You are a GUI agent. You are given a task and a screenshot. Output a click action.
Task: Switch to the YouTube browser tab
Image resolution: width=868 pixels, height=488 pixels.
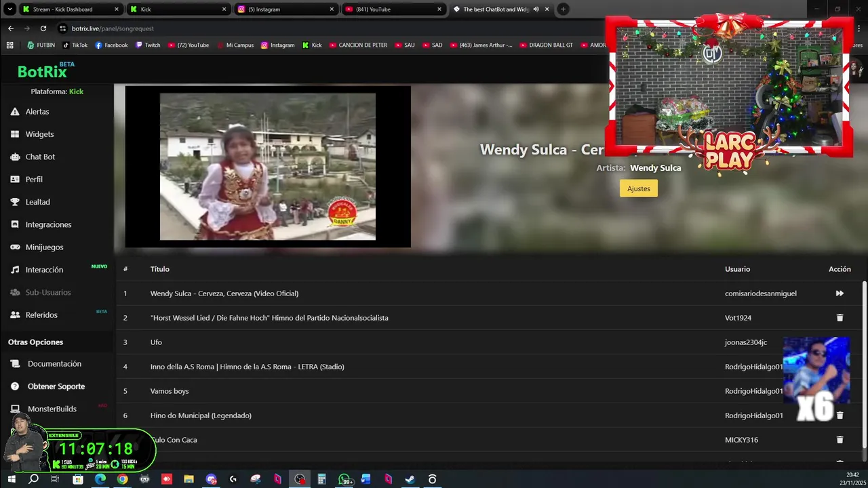pos(393,9)
